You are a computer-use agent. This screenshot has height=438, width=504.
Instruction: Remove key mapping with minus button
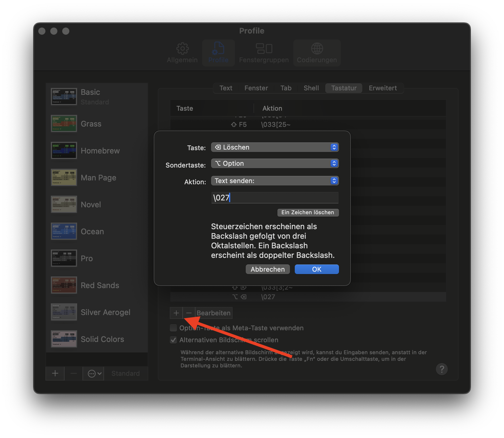point(189,313)
